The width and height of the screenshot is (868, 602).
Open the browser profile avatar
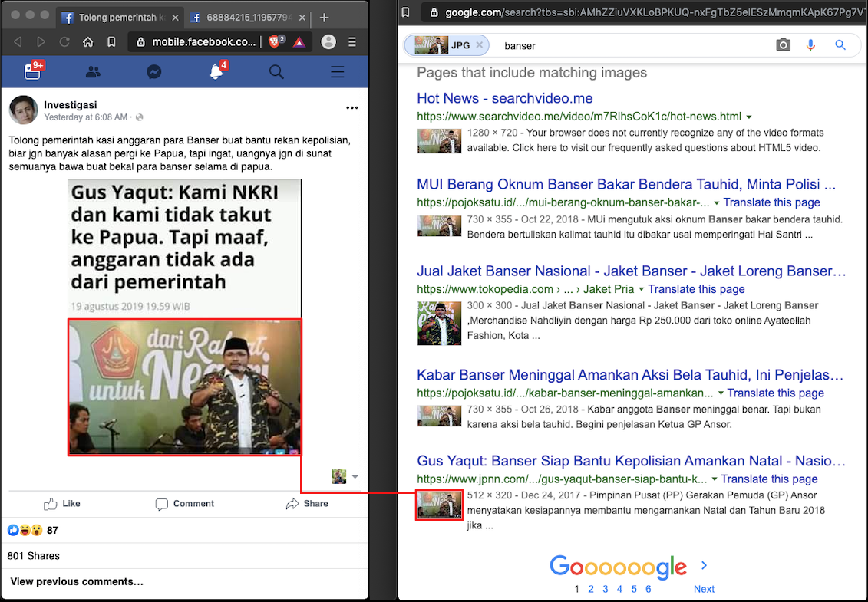[328, 41]
